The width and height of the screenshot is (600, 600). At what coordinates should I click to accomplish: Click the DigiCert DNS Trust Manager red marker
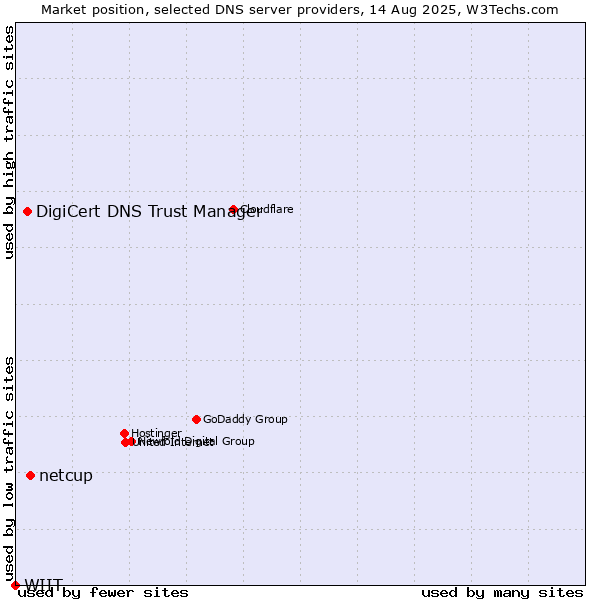click(28, 212)
